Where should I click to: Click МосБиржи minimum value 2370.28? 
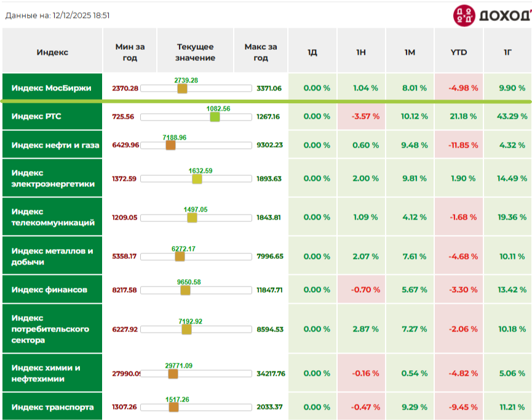coord(125,89)
